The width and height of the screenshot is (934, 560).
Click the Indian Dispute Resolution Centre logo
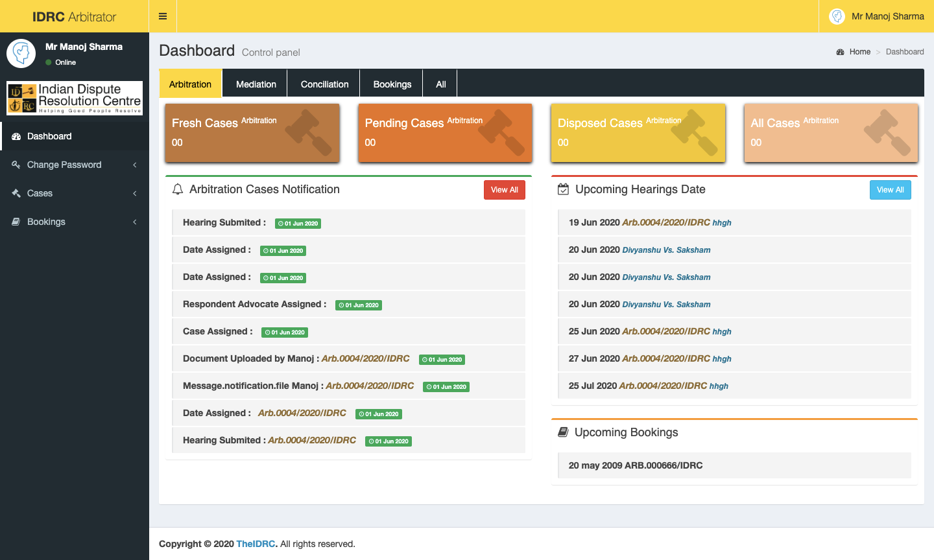[x=75, y=98]
